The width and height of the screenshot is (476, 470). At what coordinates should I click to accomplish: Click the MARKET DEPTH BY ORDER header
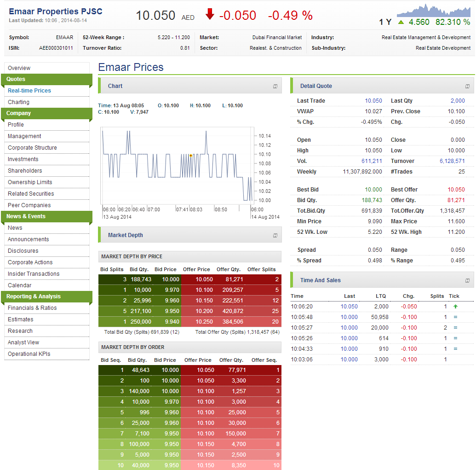[x=190, y=347]
